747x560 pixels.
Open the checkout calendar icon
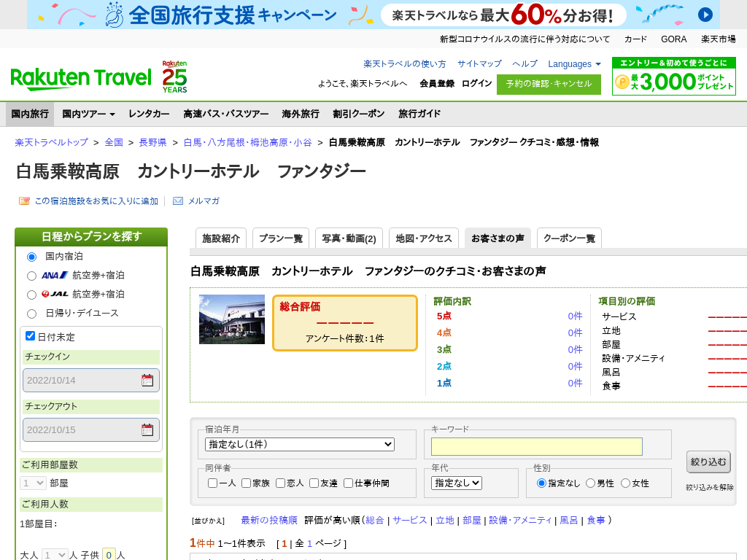[x=147, y=429]
